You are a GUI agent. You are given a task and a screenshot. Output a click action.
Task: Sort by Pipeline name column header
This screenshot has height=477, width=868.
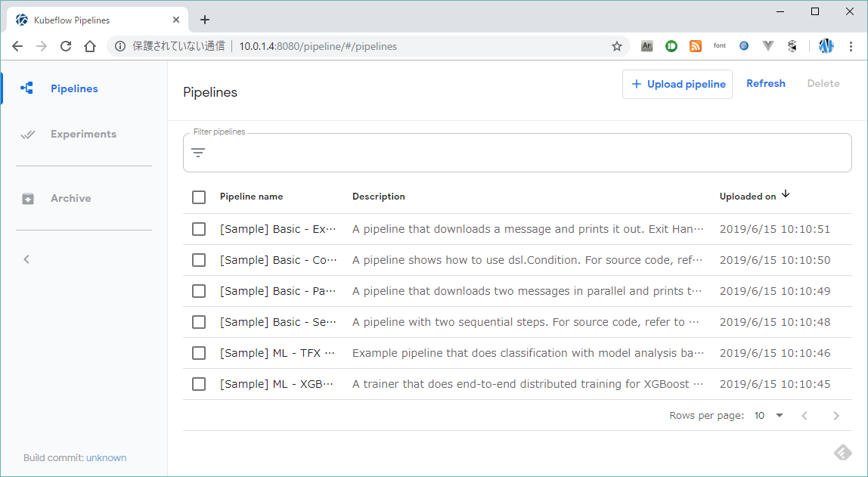tap(251, 197)
